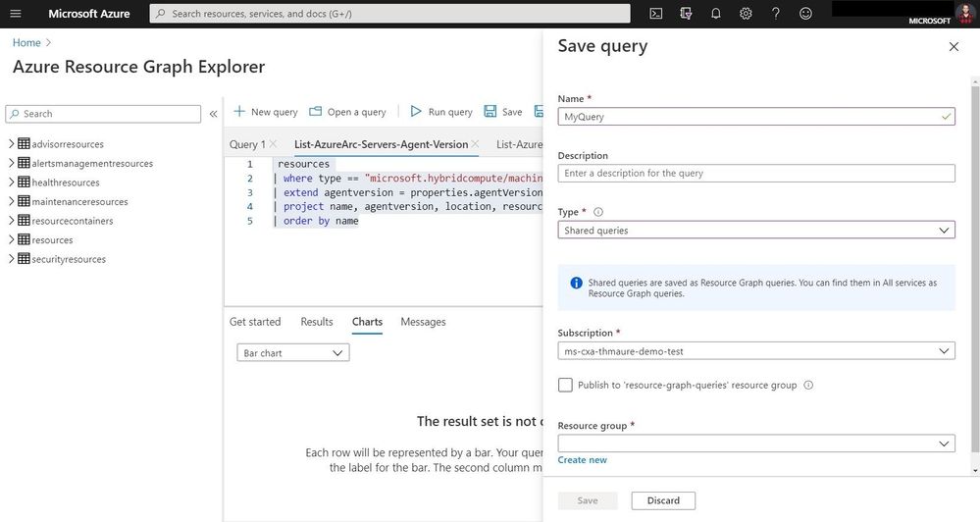Open the notifications bell
Image resolution: width=980 pixels, height=522 pixels.
pos(715,13)
